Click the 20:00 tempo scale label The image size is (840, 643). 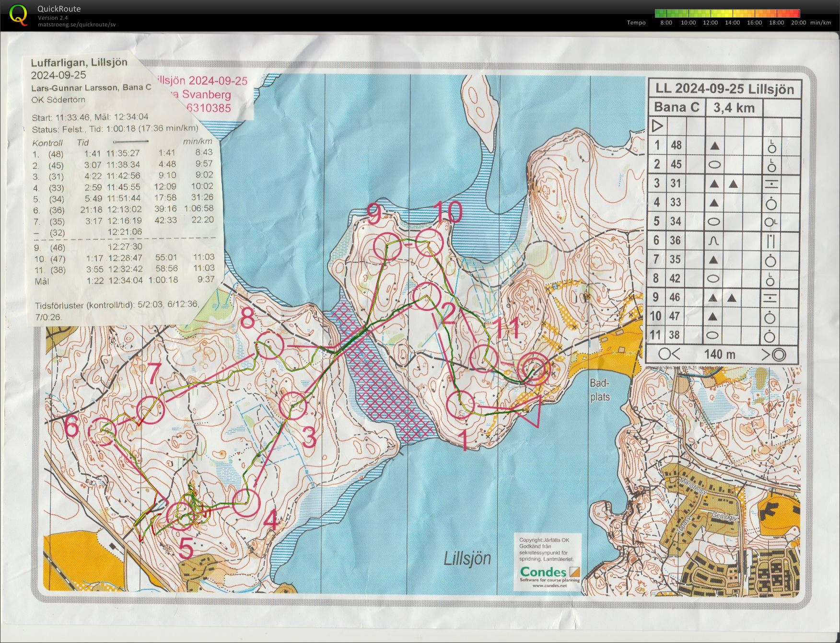[798, 23]
